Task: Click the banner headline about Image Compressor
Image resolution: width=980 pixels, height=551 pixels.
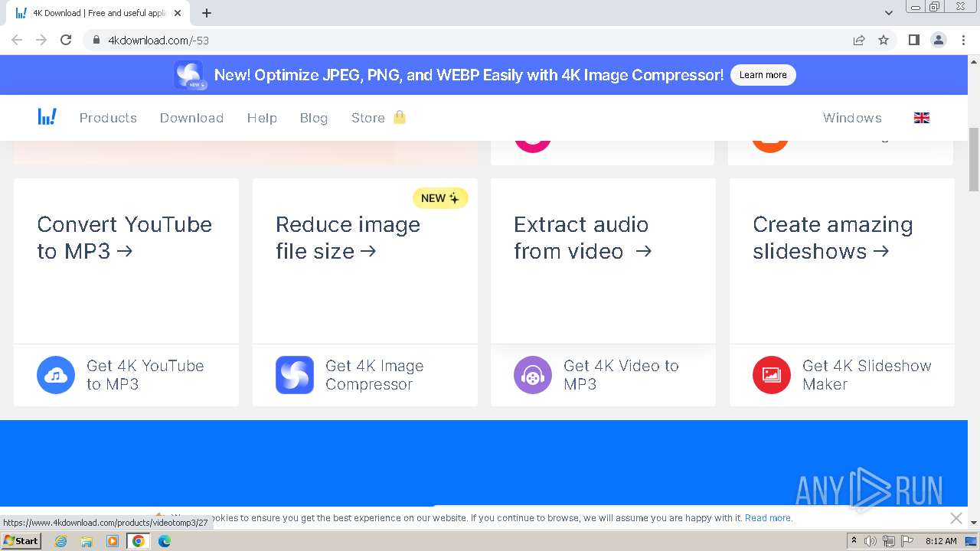Action: 469,75
